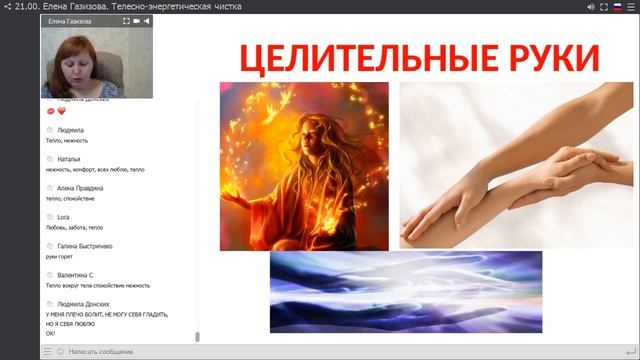Click the message 'Тепло, нежность'
Viewport: 640px width, 360px height.
(67, 140)
